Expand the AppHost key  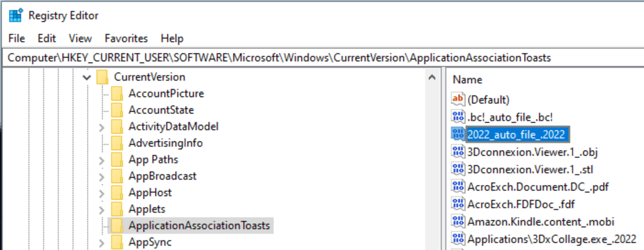click(x=102, y=193)
